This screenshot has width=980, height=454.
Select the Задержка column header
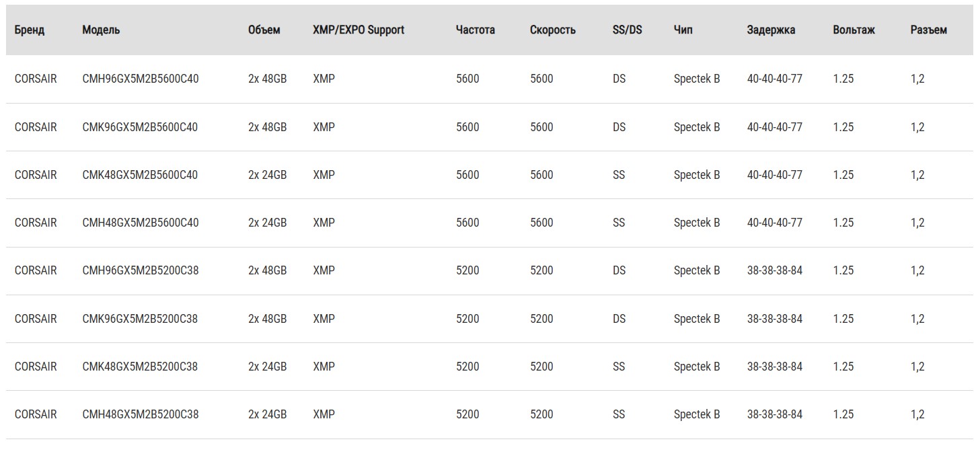771,30
